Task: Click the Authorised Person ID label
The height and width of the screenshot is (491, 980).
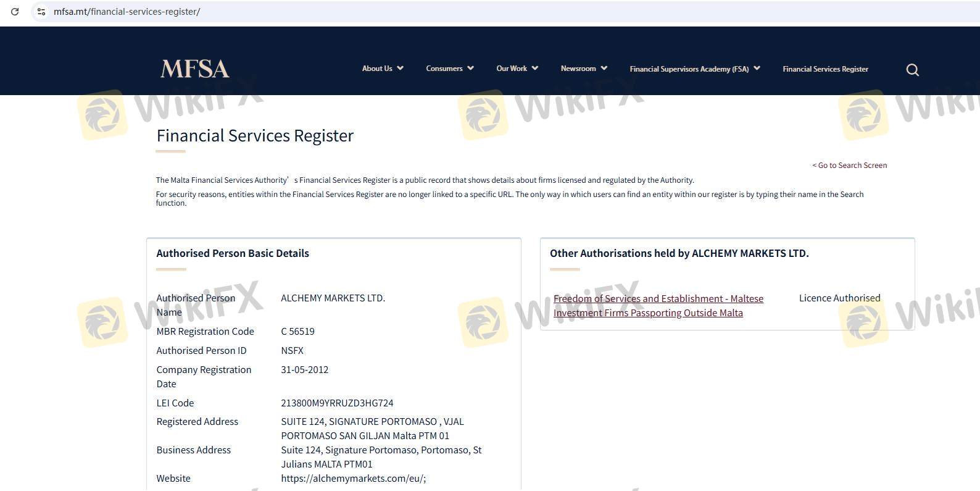Action: coord(201,351)
